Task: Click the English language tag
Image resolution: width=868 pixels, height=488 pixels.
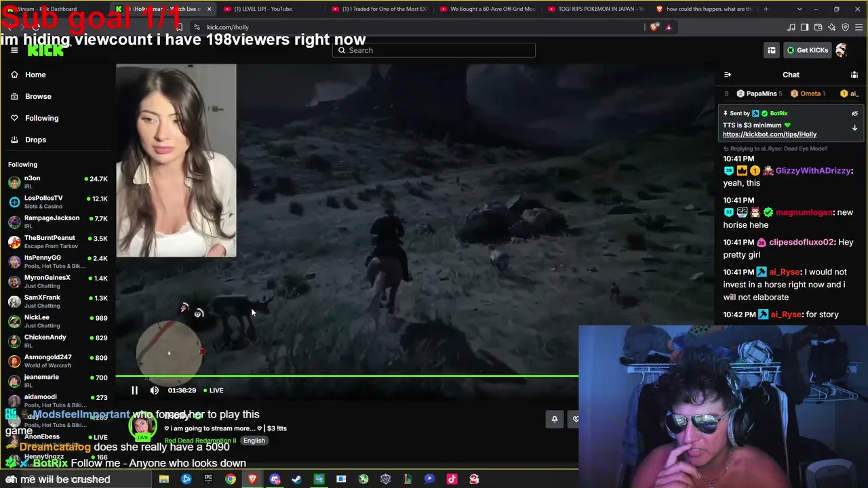Action: [x=254, y=441]
